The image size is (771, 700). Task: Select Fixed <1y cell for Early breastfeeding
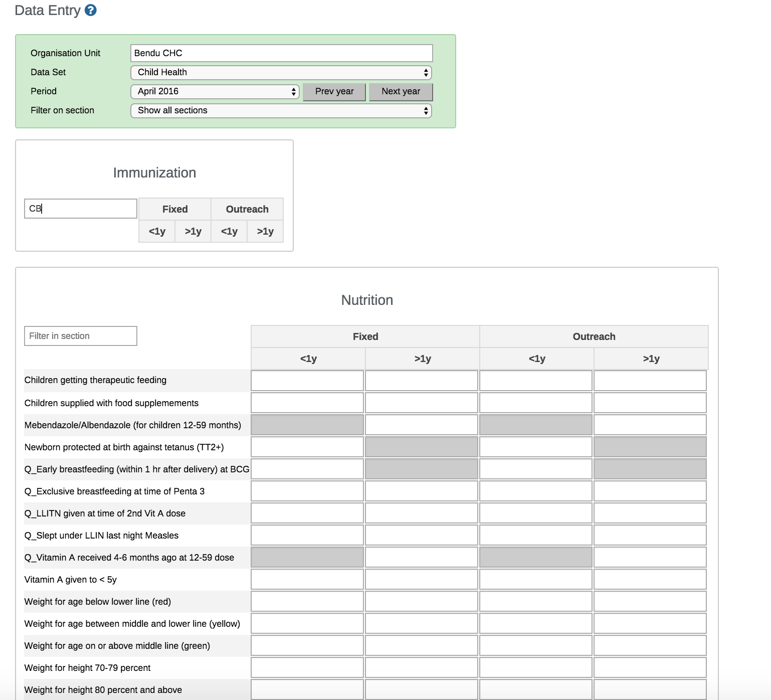[x=307, y=469]
